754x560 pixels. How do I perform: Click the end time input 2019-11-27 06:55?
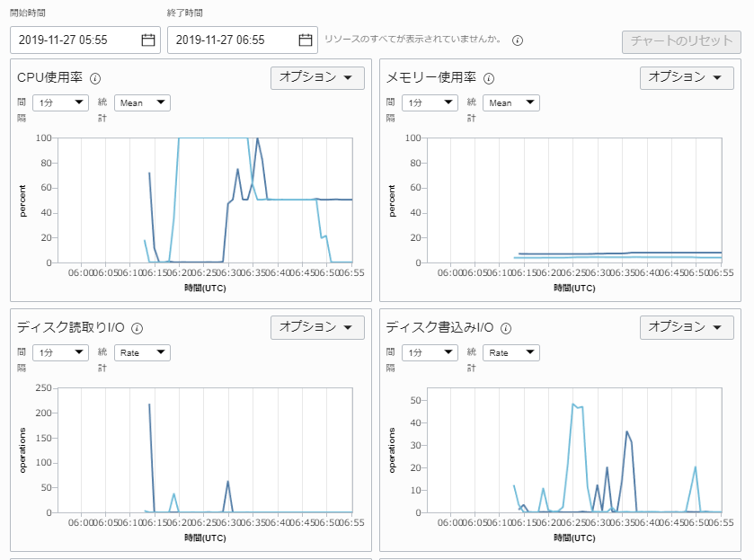(x=231, y=40)
